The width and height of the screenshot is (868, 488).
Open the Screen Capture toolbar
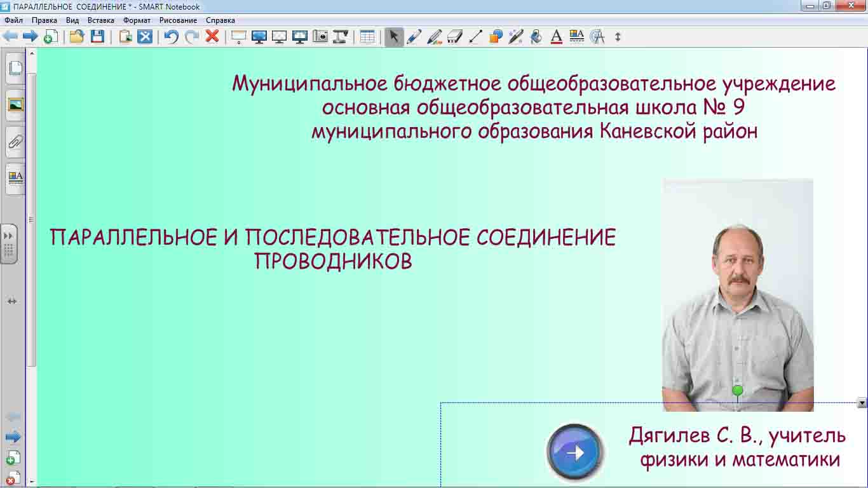tap(320, 36)
